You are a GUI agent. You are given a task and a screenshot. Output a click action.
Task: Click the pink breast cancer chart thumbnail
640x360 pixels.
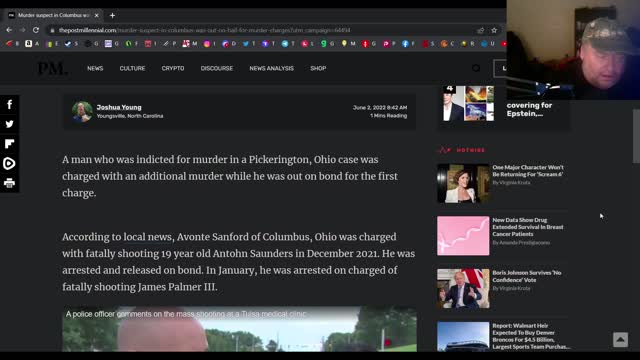coord(463,236)
